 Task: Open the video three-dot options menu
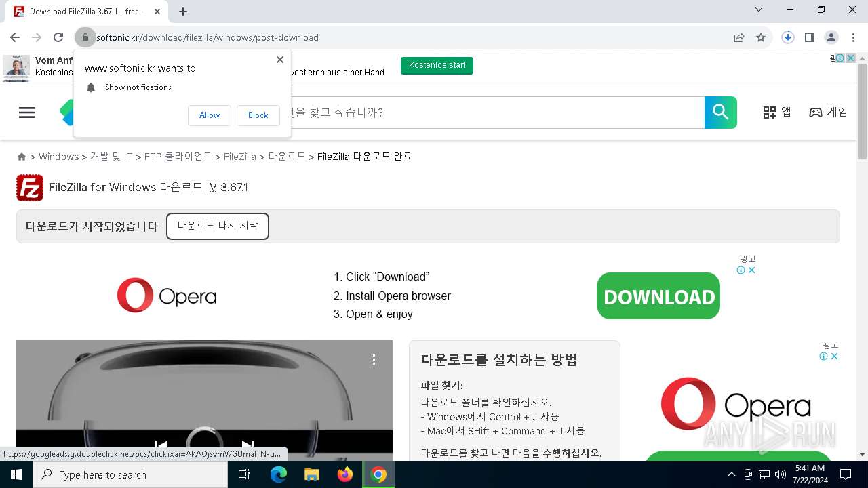374,359
